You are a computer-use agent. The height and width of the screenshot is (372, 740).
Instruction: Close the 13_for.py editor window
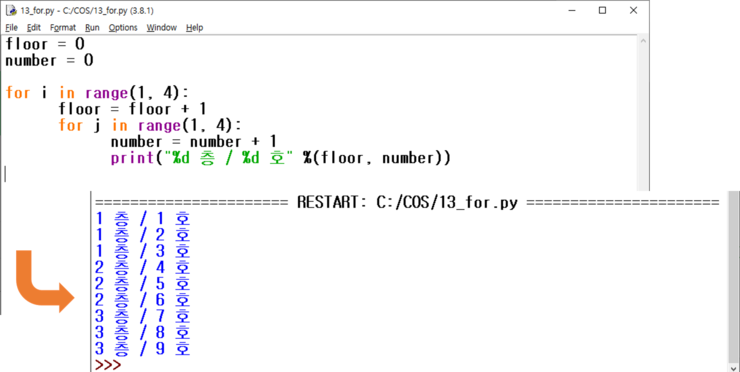(x=633, y=10)
